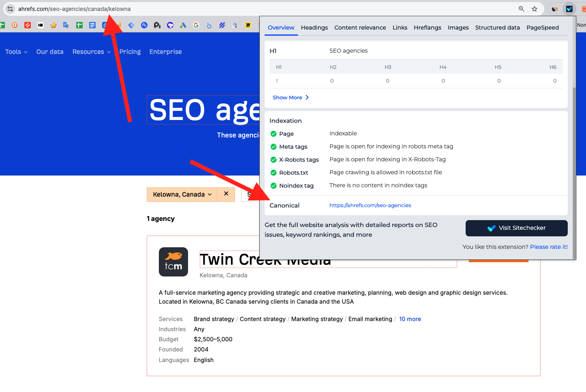The width and height of the screenshot is (586, 392).
Task: Open the black Pi bookmark icon
Action: (157, 25)
